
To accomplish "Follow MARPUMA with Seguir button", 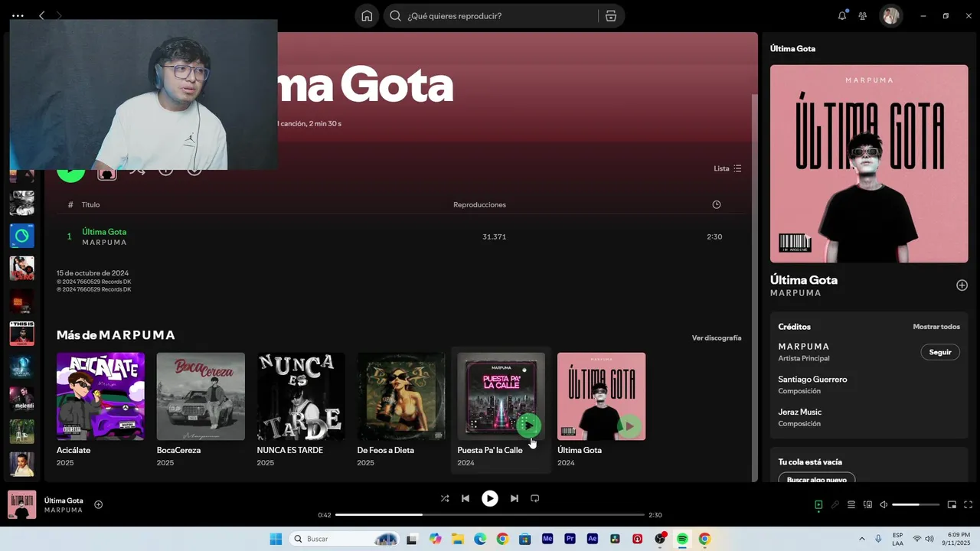I will [940, 352].
